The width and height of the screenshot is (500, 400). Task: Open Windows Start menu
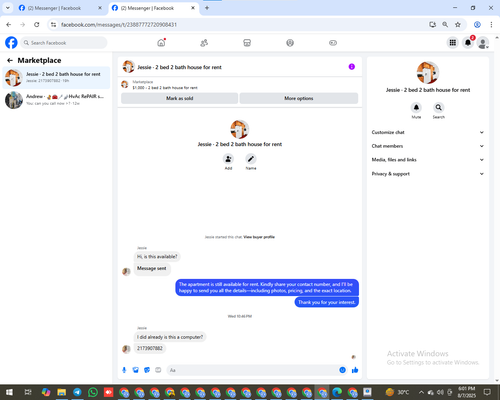click(9, 392)
